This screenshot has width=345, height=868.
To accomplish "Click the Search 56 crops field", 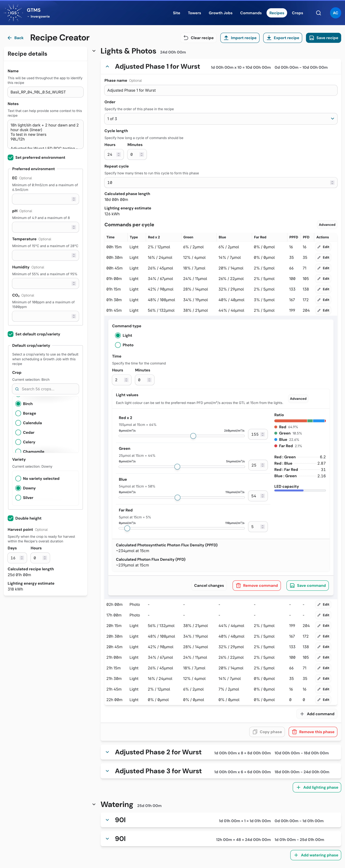I will [46, 389].
